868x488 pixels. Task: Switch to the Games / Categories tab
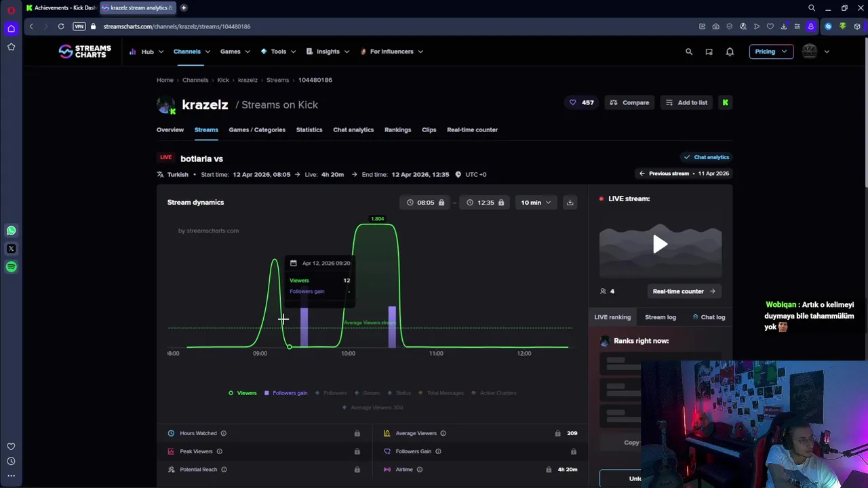[x=257, y=129]
